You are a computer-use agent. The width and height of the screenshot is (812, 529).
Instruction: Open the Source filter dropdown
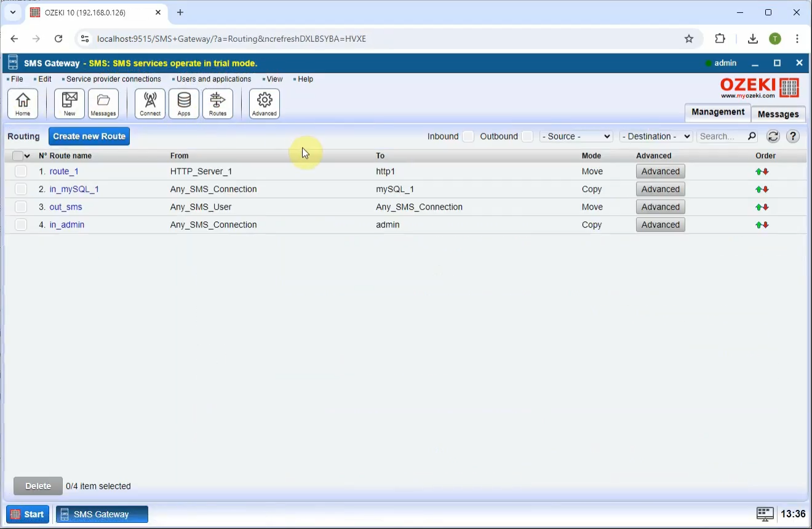coord(576,136)
